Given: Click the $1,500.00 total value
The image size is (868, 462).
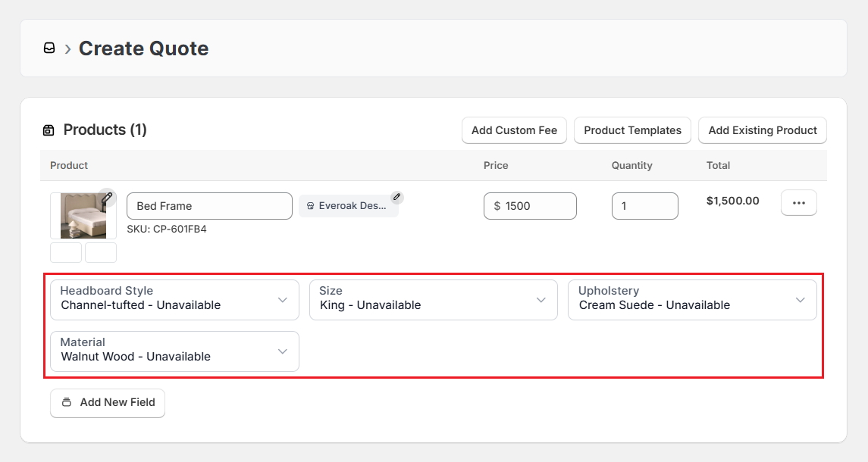Looking at the screenshot, I should point(732,201).
